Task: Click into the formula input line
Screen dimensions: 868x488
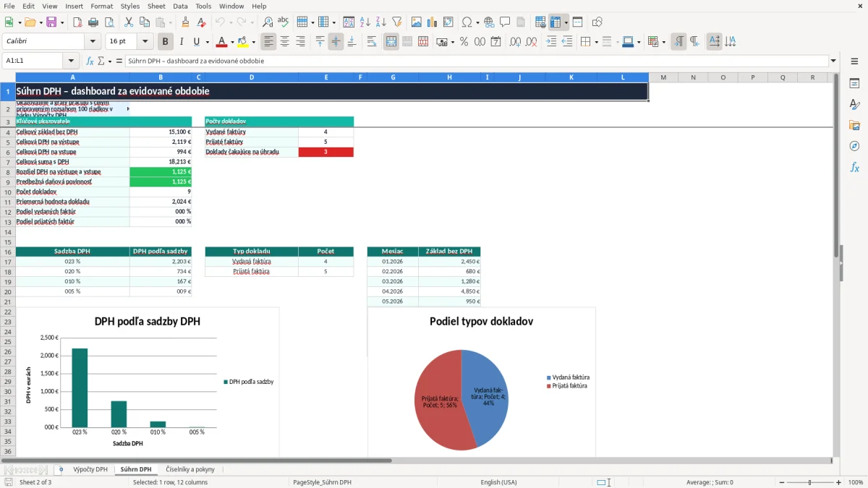Action: coord(476,61)
